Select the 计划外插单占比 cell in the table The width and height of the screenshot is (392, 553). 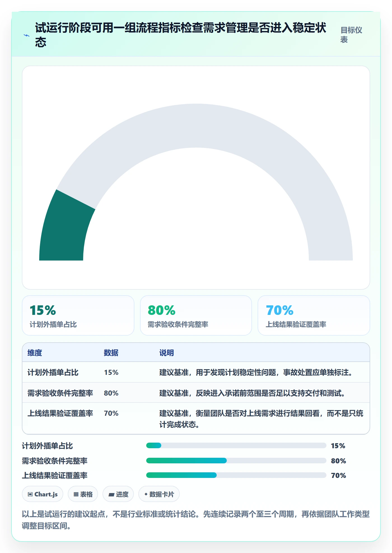53,372
